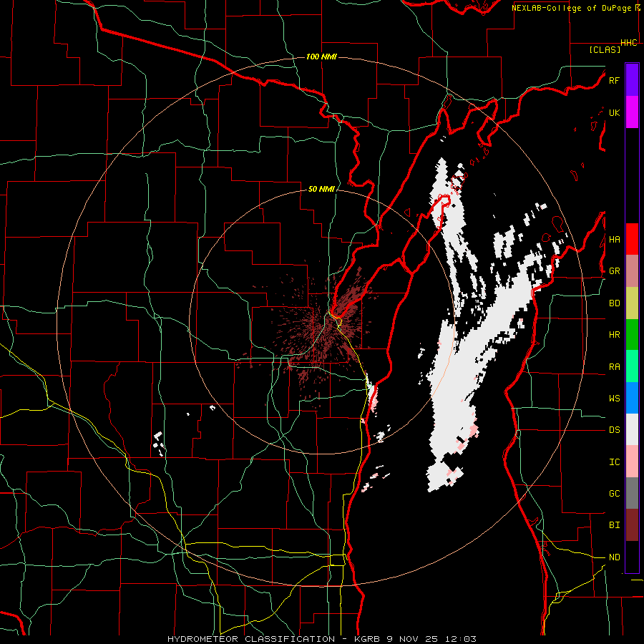
Task: Click the 'RF' legend label
Action: 614,80
